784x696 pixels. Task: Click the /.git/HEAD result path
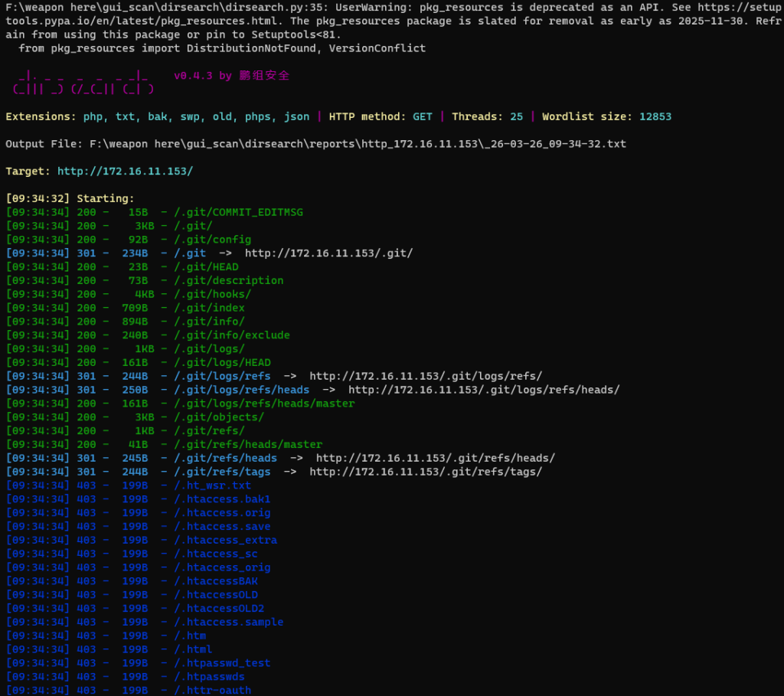[x=206, y=267]
